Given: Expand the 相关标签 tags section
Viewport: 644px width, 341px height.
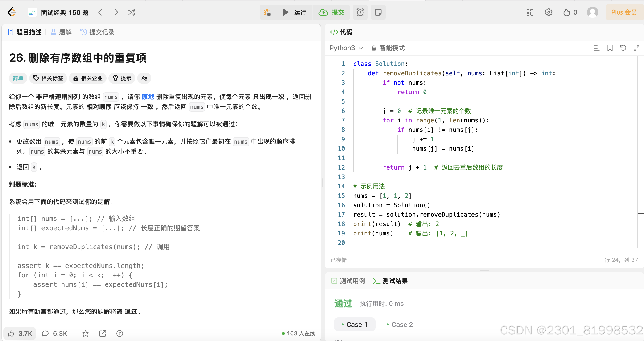Looking at the screenshot, I should [48, 78].
